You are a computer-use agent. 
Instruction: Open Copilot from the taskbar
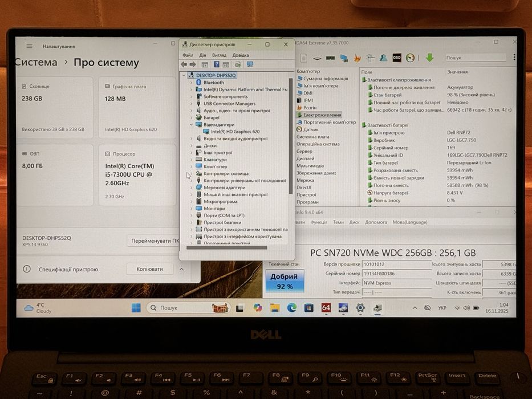click(x=258, y=308)
